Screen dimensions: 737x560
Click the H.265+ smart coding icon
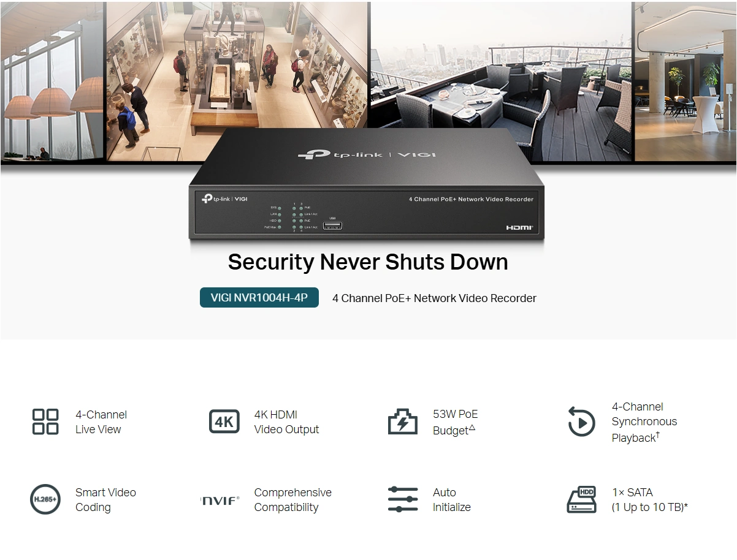coord(45,499)
